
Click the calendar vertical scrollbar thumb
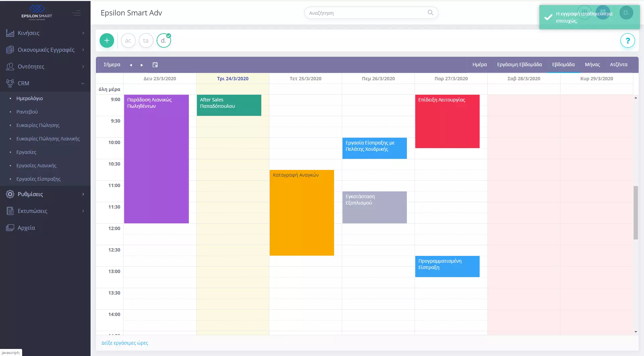click(x=636, y=212)
